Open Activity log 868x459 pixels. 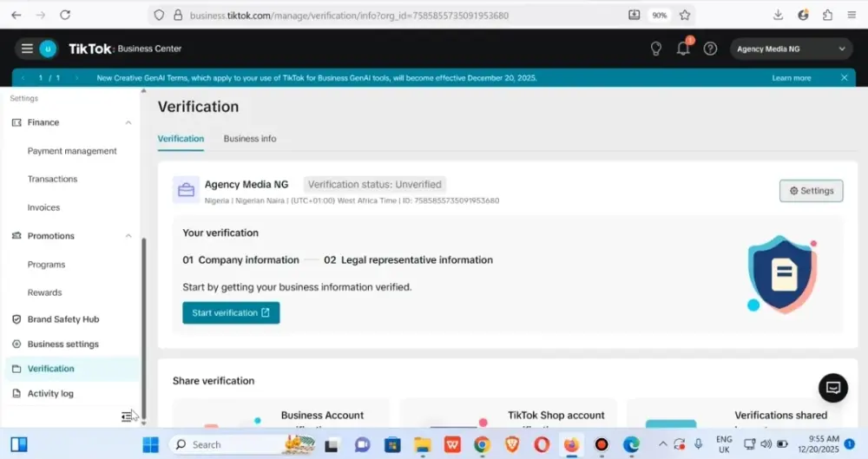pyautogui.click(x=50, y=393)
